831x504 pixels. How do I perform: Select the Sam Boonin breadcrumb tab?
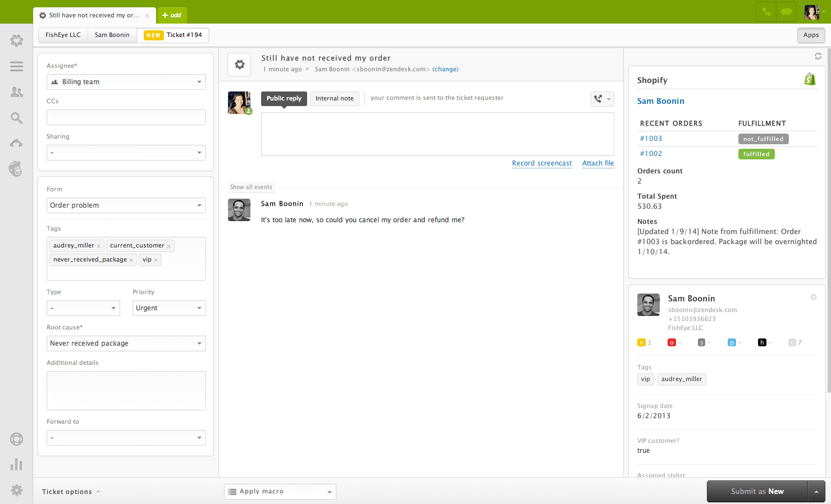tap(112, 35)
